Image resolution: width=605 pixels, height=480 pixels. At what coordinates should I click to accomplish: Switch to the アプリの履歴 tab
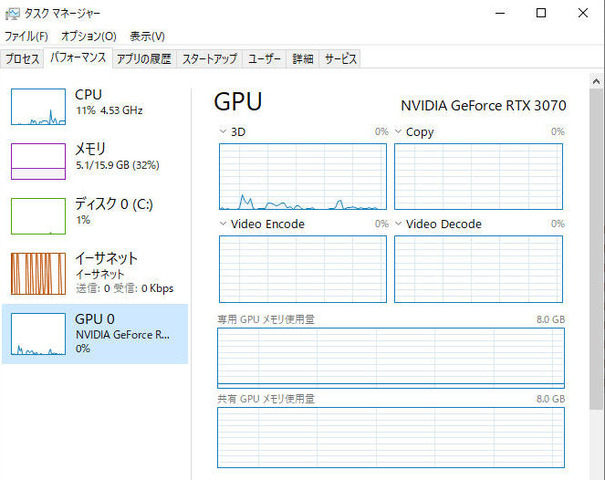pyautogui.click(x=144, y=59)
